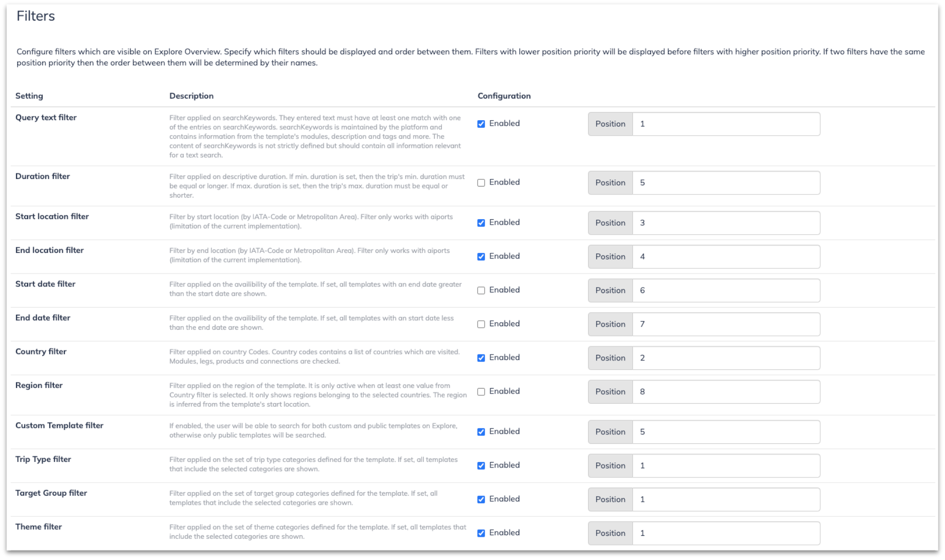Enable the Region filter checkbox
Viewport: 945px width, 560px height.
click(x=481, y=392)
